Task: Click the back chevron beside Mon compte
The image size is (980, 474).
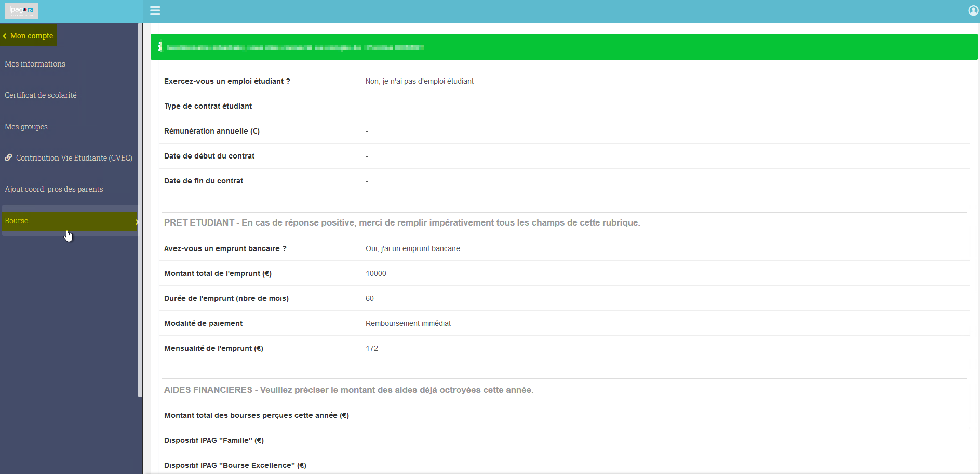Action: click(x=5, y=36)
